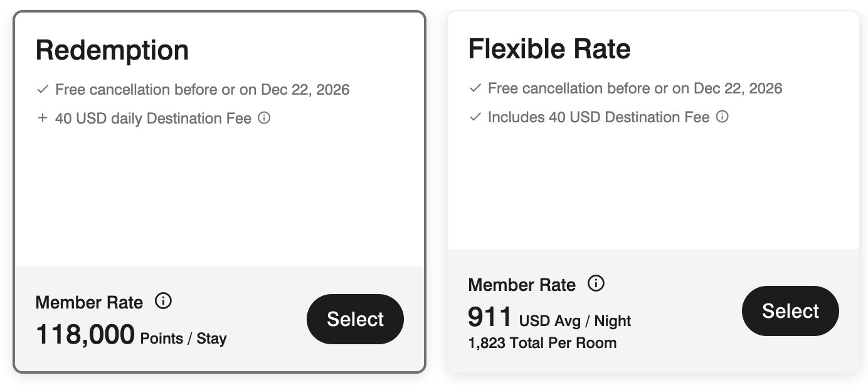Image resolution: width=868 pixels, height=385 pixels.
Task: Click the plus icon before 40 USD daily fee
Action: pos(43,118)
